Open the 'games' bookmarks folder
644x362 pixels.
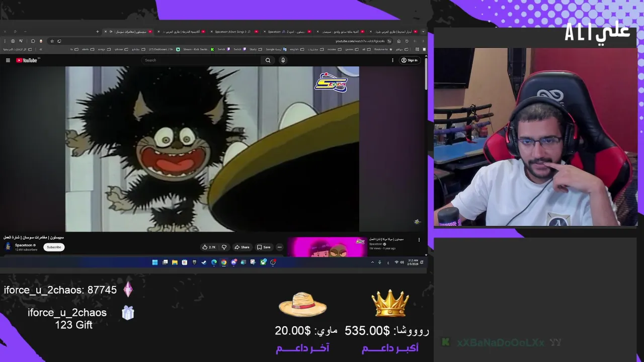pos(352,49)
